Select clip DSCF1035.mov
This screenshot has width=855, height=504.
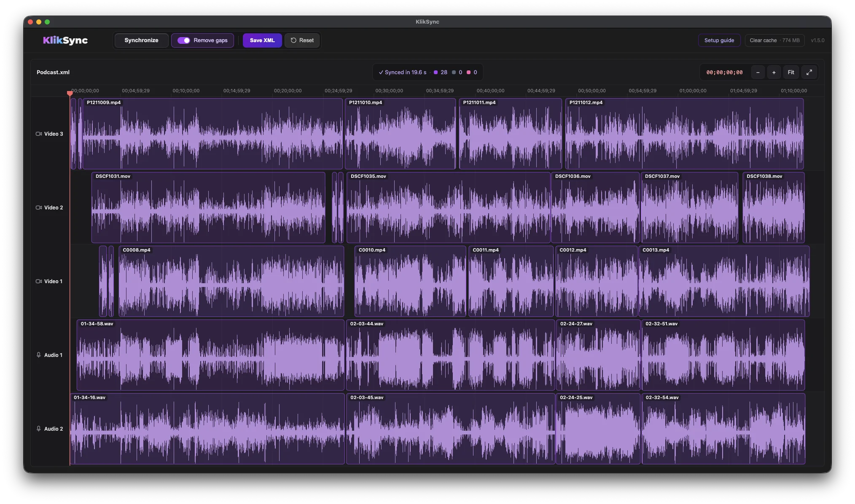coord(448,208)
